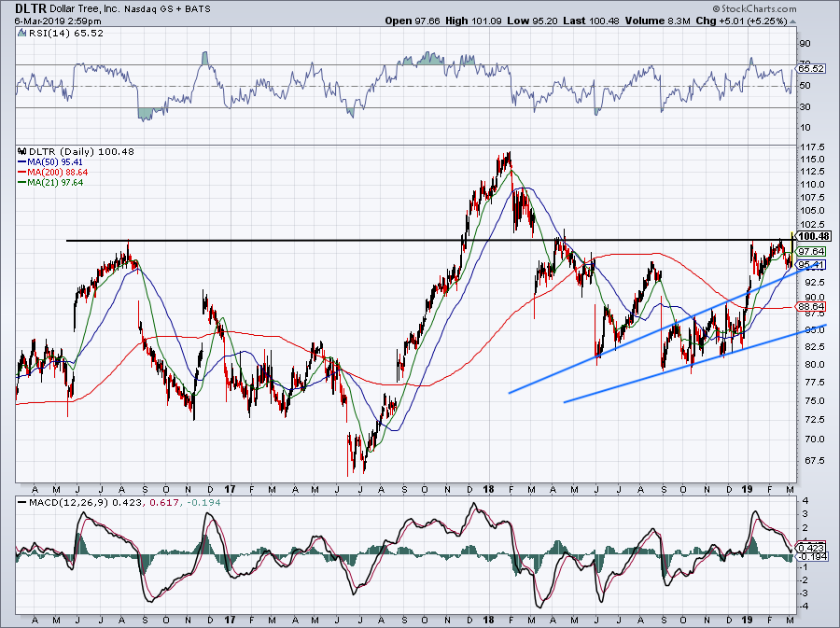Click the 100.48 last price tag on price axis

coord(814,236)
